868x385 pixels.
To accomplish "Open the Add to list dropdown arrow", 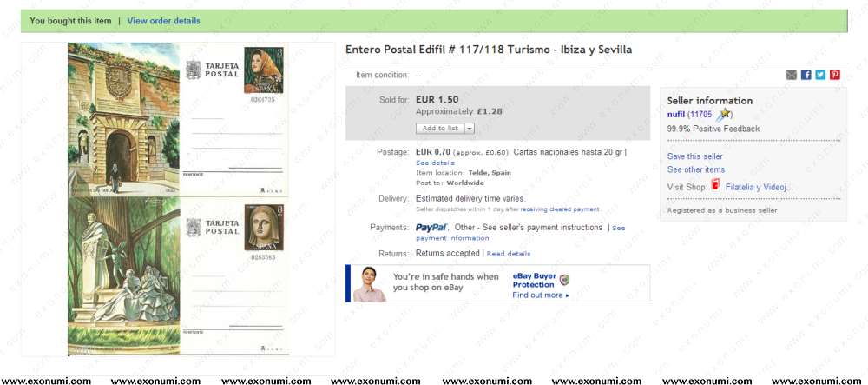I will point(470,129).
